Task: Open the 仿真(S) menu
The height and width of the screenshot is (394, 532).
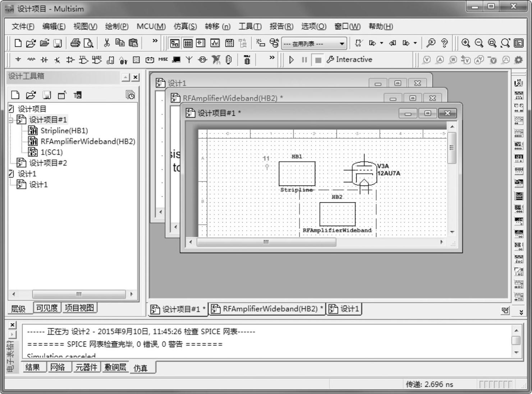Action: [185, 26]
